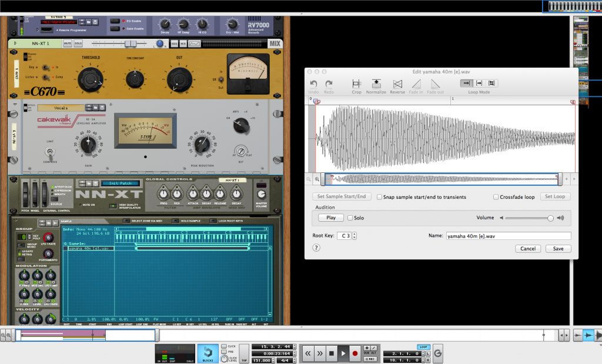Image resolution: width=602 pixels, height=364 pixels.
Task: Click the Blocks button in transport
Action: [208, 353]
